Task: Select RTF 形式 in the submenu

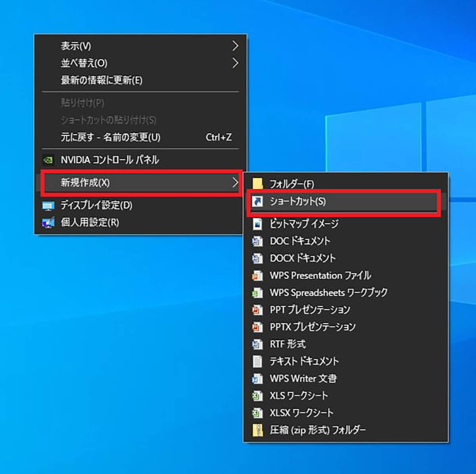Action: pyautogui.click(x=288, y=344)
